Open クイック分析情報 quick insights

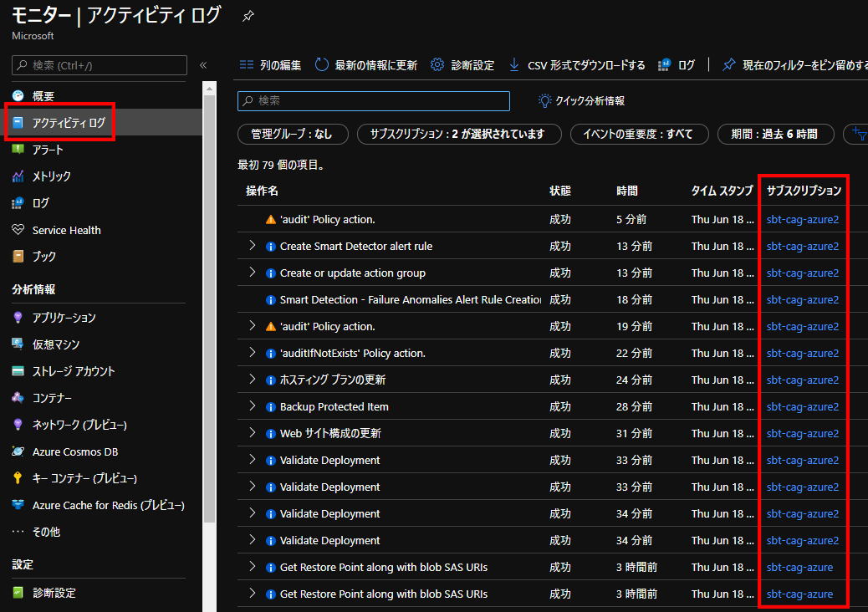click(581, 100)
